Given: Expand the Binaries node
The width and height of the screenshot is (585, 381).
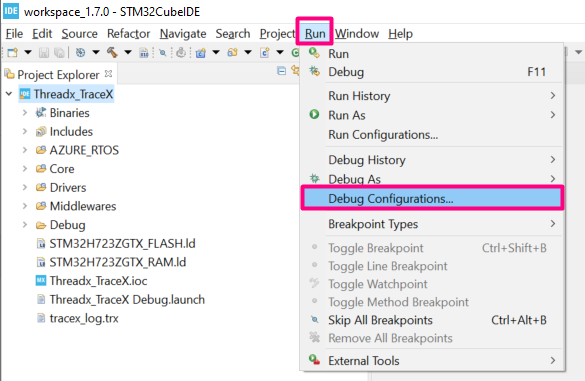Looking at the screenshot, I should pyautogui.click(x=25, y=113).
